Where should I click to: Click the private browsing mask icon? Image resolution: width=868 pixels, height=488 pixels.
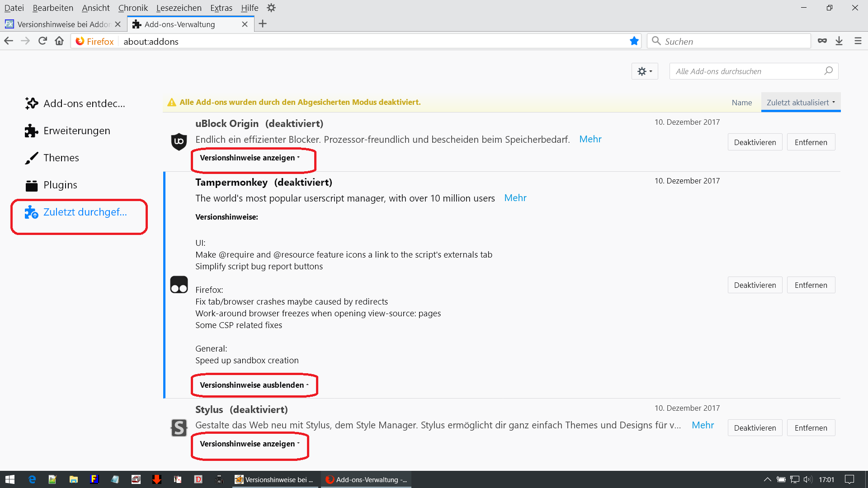(822, 41)
